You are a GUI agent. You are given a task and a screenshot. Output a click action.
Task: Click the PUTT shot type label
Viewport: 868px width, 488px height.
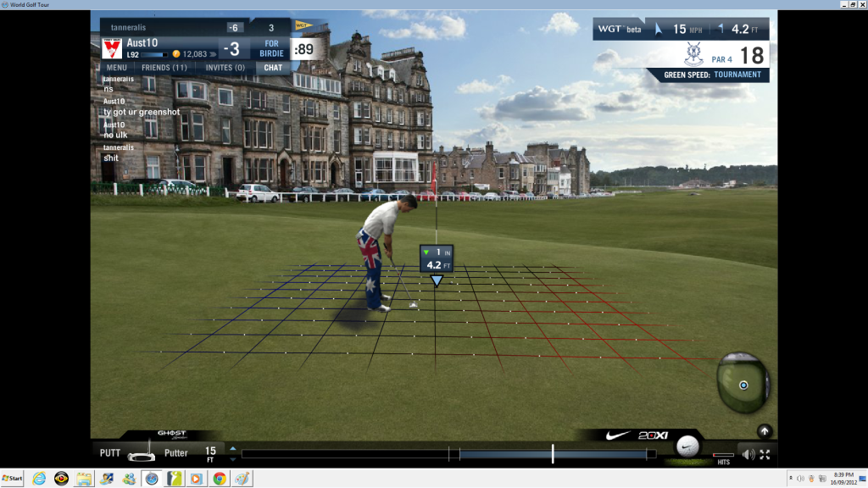(110, 453)
